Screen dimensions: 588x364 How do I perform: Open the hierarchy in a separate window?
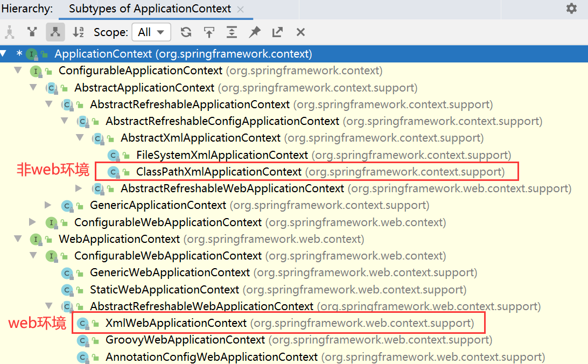tap(277, 32)
